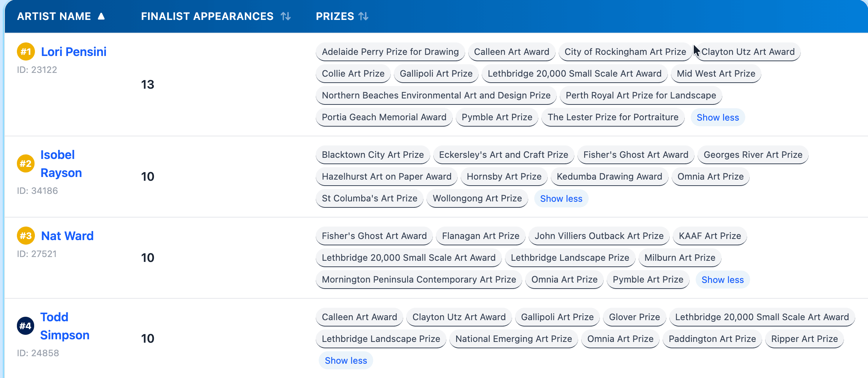Collapse Nat Ward's prizes via Show less
This screenshot has width=868, height=378.
(x=722, y=280)
